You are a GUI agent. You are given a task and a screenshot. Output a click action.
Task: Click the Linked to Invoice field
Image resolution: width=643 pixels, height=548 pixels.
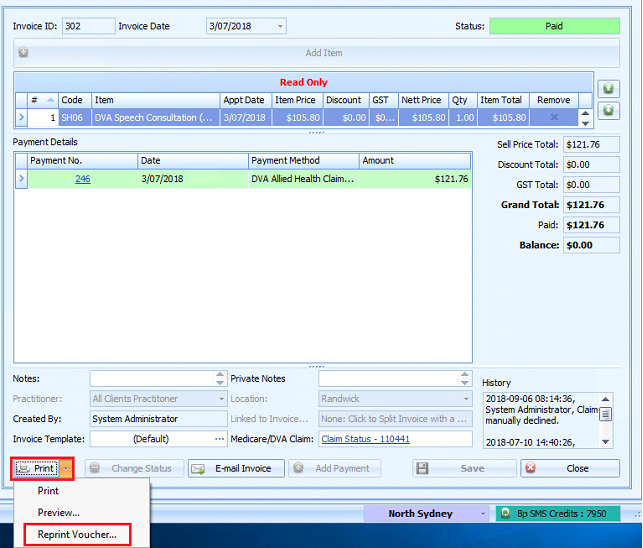click(x=395, y=419)
